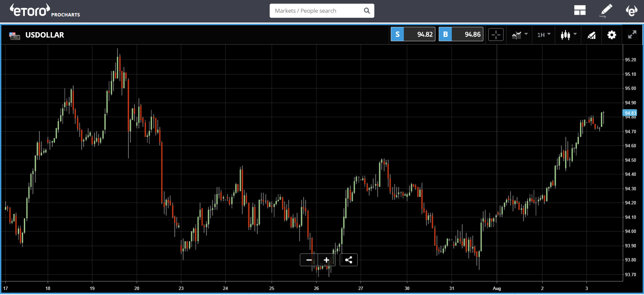644x295 pixels.
Task: Click the 94.83 current price marker
Action: (630, 113)
